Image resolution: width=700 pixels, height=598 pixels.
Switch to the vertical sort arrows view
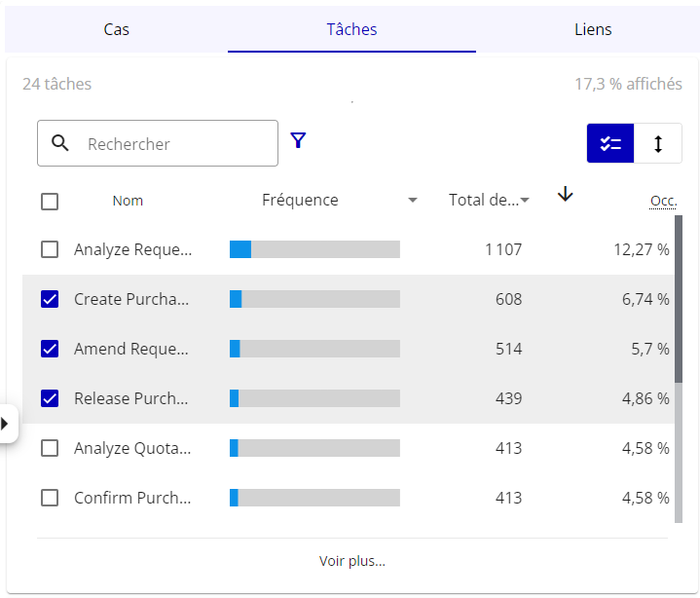coord(658,143)
